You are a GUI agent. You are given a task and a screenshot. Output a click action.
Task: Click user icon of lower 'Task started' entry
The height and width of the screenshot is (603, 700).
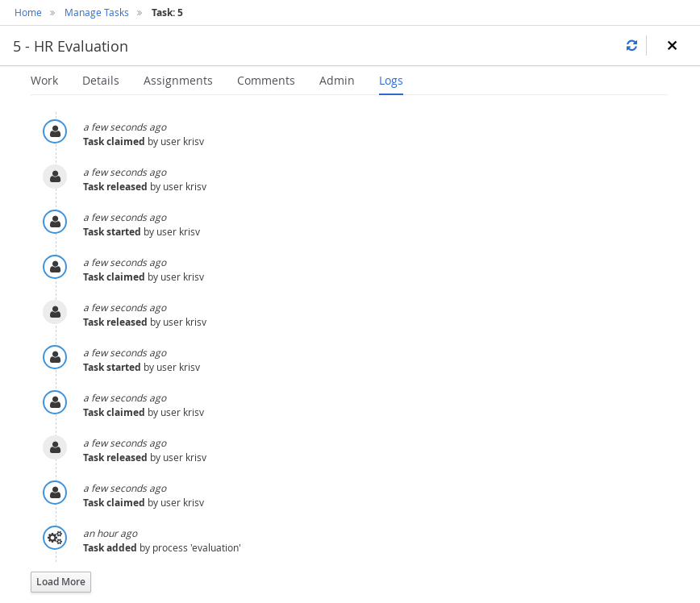pyautogui.click(x=55, y=356)
